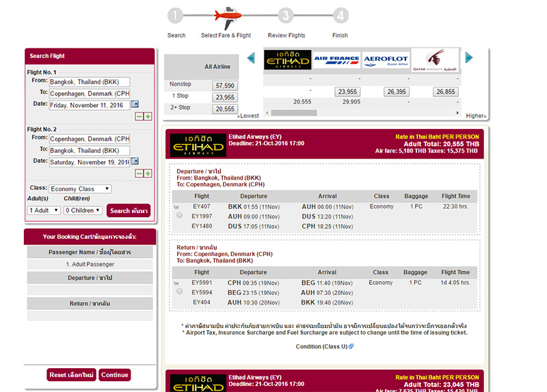
Task: Open the Child(ren) dropdown showing 0 Children
Action: click(x=83, y=210)
